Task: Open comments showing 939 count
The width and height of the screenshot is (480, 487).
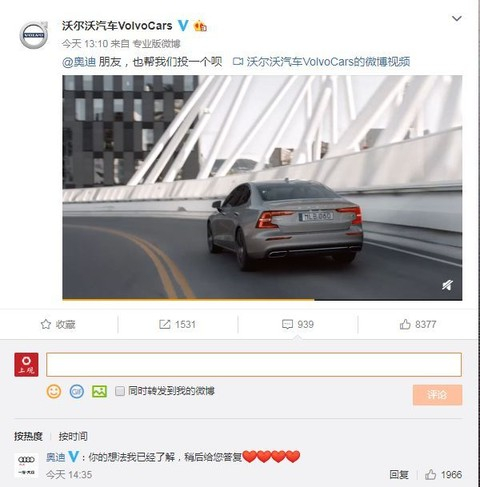Action: [298, 324]
